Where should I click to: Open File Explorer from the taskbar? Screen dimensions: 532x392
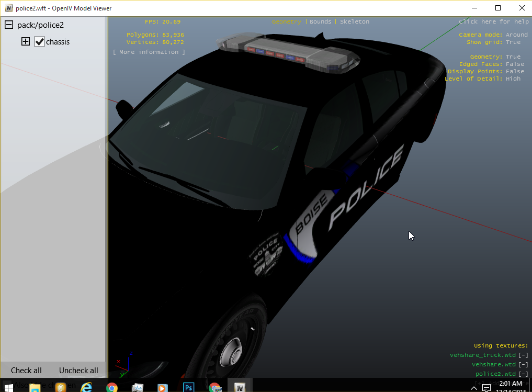[x=35, y=387]
